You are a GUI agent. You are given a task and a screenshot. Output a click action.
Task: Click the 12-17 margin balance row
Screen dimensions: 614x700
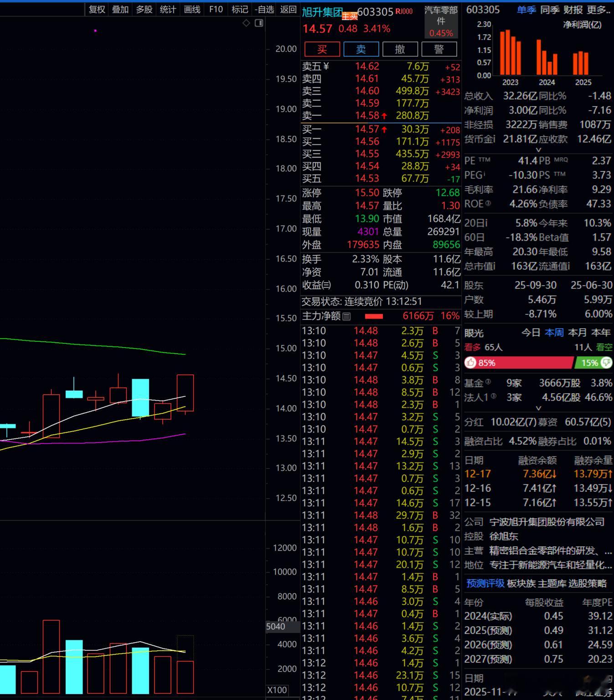(x=538, y=474)
